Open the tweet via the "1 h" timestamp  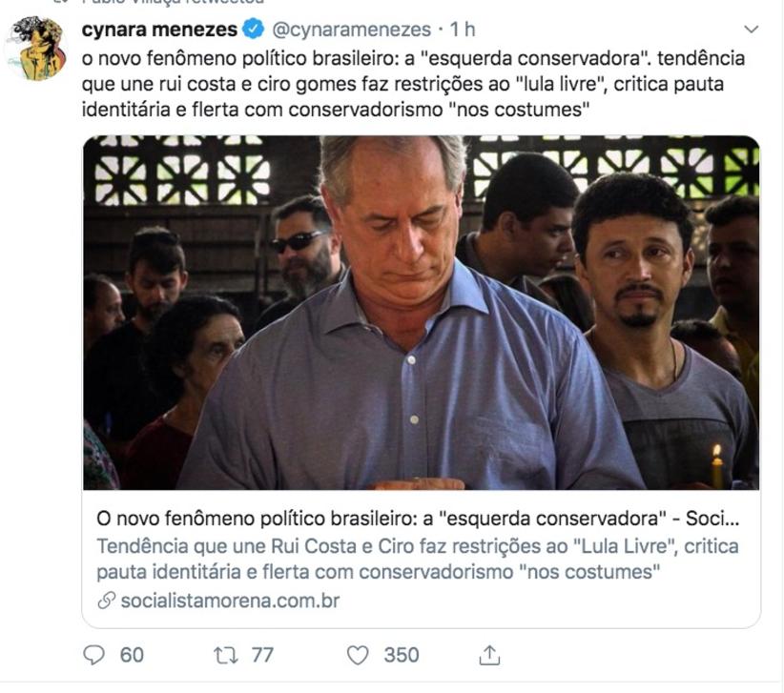tap(464, 30)
